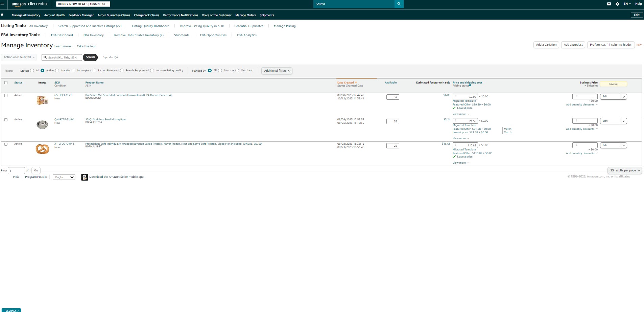Click the Amazon Seller app icon
This screenshot has height=312, width=644.
85,177
